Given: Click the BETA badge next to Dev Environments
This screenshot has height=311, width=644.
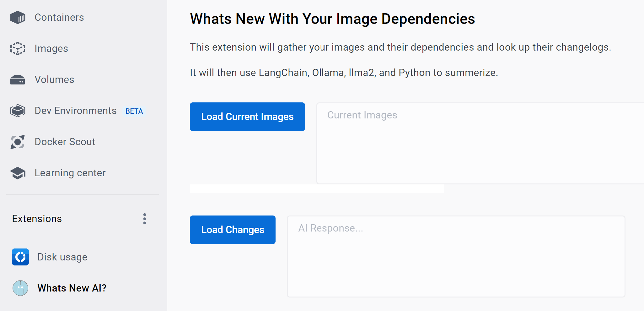Looking at the screenshot, I should pos(134,111).
